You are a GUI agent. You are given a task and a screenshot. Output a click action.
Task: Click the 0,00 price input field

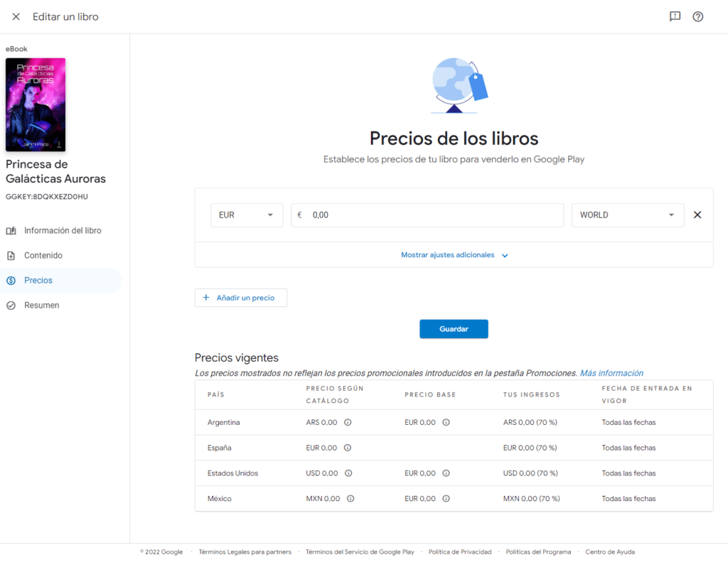427,214
